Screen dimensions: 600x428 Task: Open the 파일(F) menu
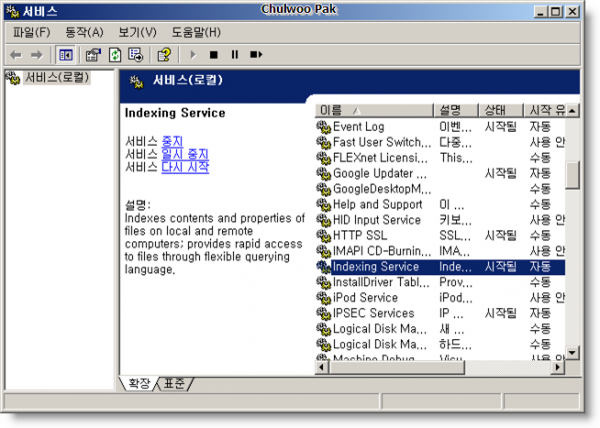coord(32,32)
